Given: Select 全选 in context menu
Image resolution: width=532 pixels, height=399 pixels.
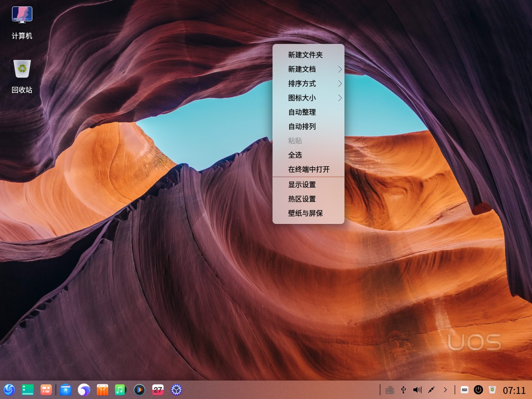Looking at the screenshot, I should [308, 155].
